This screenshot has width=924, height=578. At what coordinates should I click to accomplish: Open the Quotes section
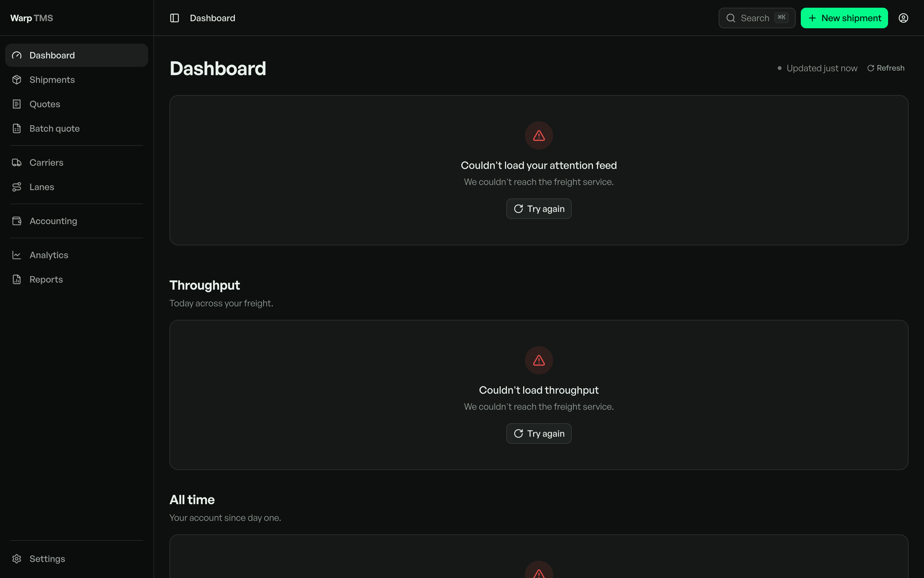(x=76, y=104)
